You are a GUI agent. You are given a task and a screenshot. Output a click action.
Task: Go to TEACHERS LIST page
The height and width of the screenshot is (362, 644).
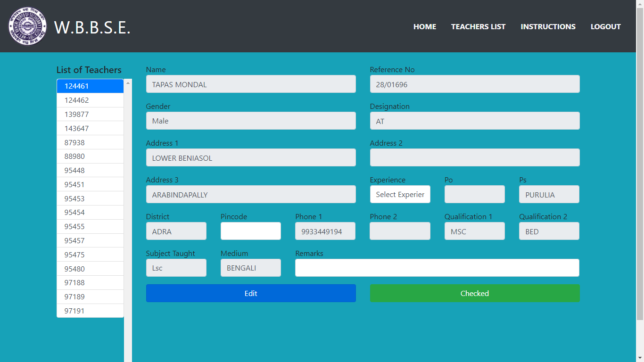[478, 27]
